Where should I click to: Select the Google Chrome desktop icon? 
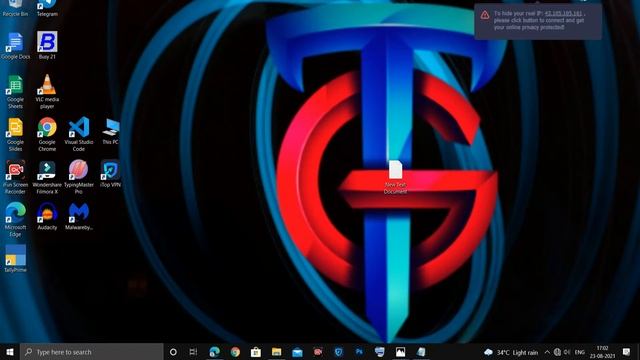[x=47, y=135]
